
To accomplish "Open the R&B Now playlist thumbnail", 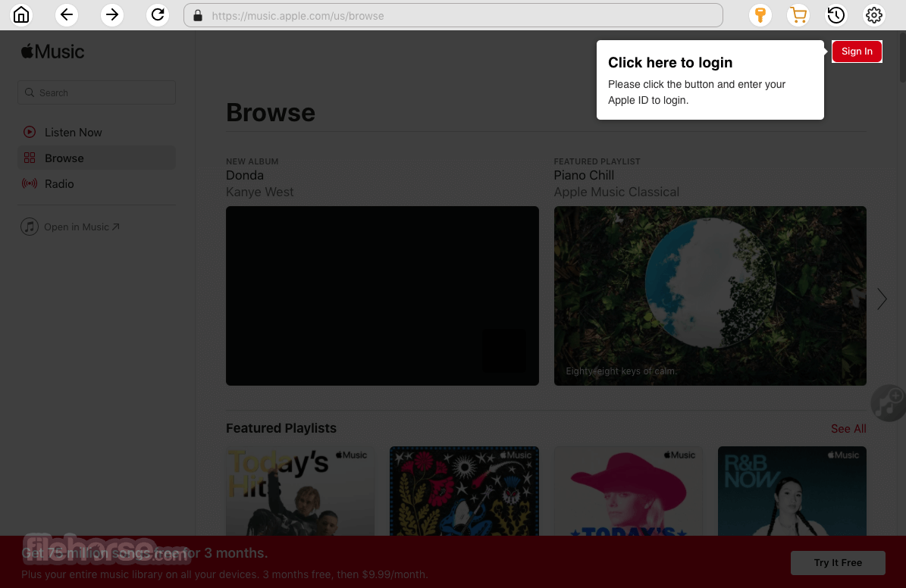I will (792, 491).
